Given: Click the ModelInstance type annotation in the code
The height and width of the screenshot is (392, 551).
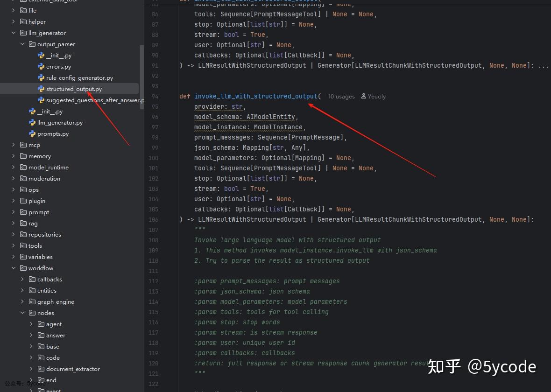Looking at the screenshot, I should [x=278, y=127].
